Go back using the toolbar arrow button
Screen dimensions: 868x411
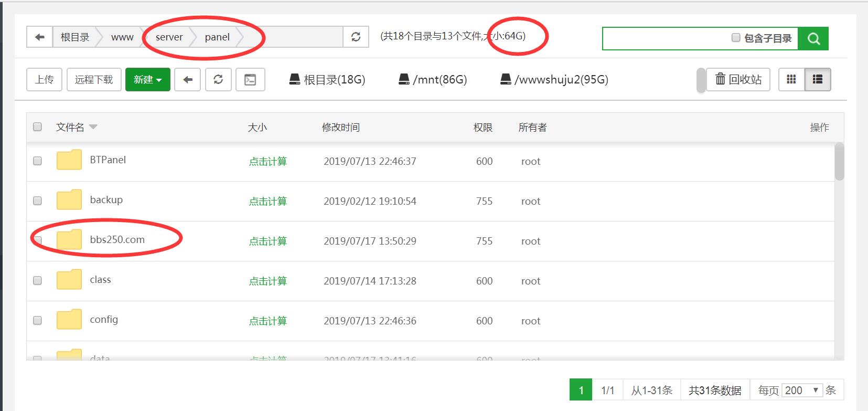pyautogui.click(x=188, y=80)
